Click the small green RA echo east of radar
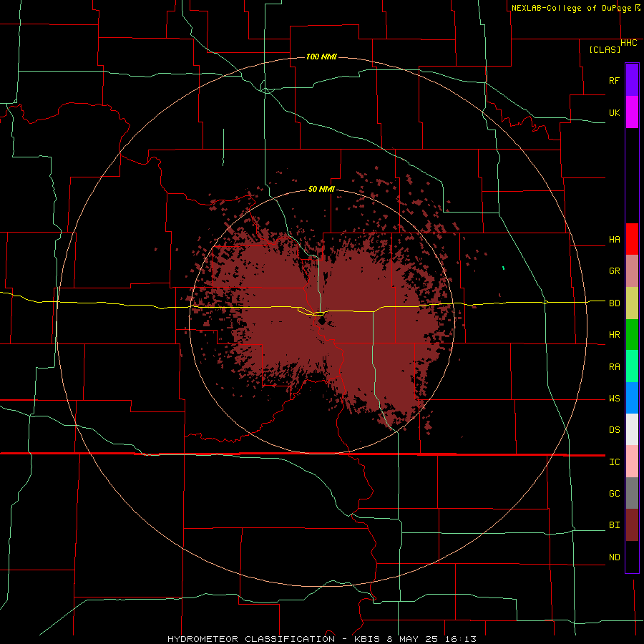The height and width of the screenshot is (644, 644). pos(503,268)
